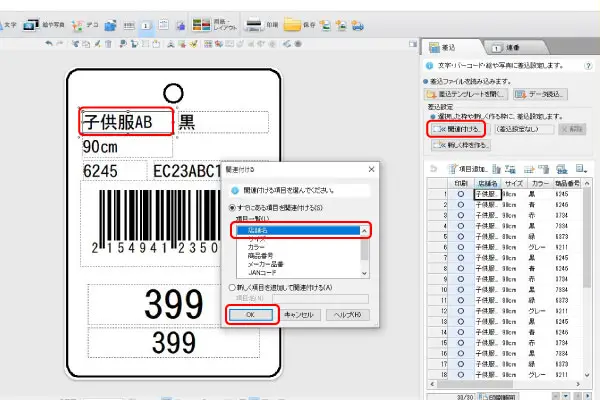
Task: Click the カラー column header
Action: coord(540,183)
